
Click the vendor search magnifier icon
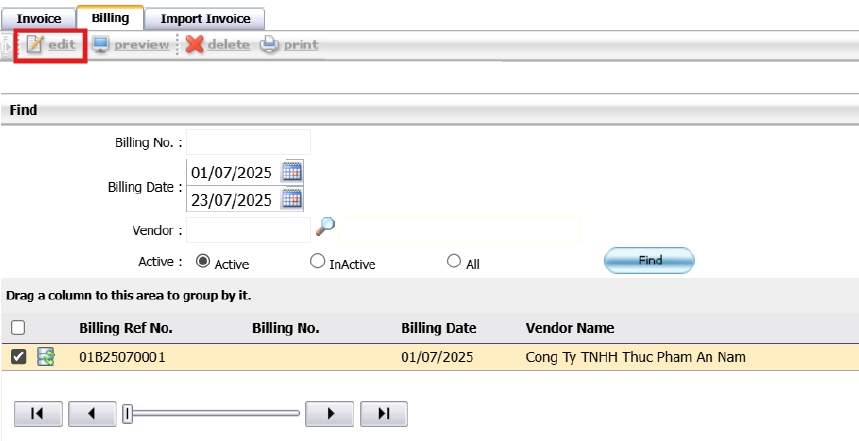325,228
